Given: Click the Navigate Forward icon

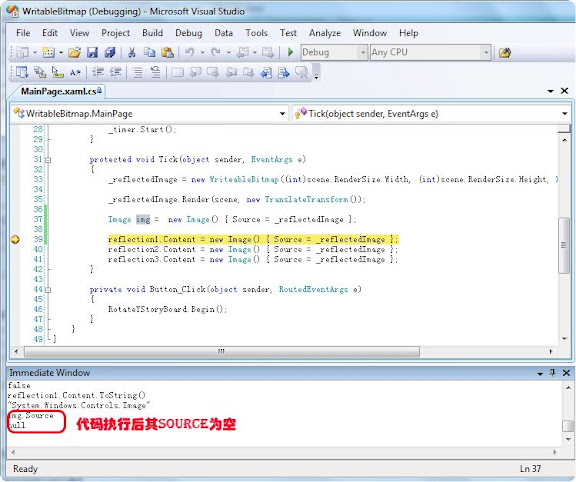Looking at the screenshot, I should pyautogui.click(x=268, y=53).
